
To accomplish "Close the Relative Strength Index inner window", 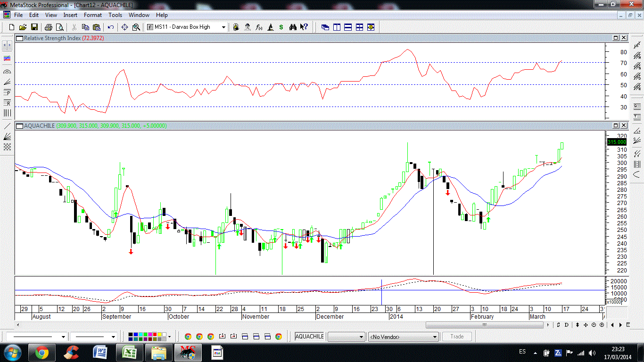I will coord(624,38).
